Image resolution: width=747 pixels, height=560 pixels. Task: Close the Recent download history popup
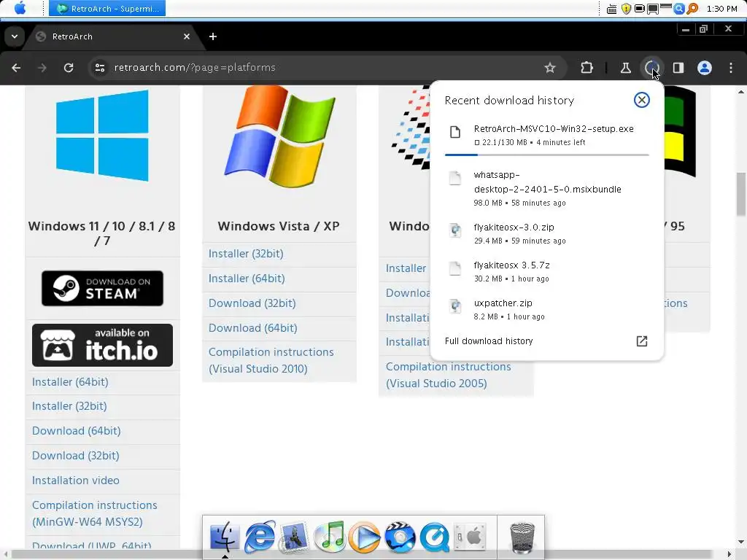coord(642,100)
